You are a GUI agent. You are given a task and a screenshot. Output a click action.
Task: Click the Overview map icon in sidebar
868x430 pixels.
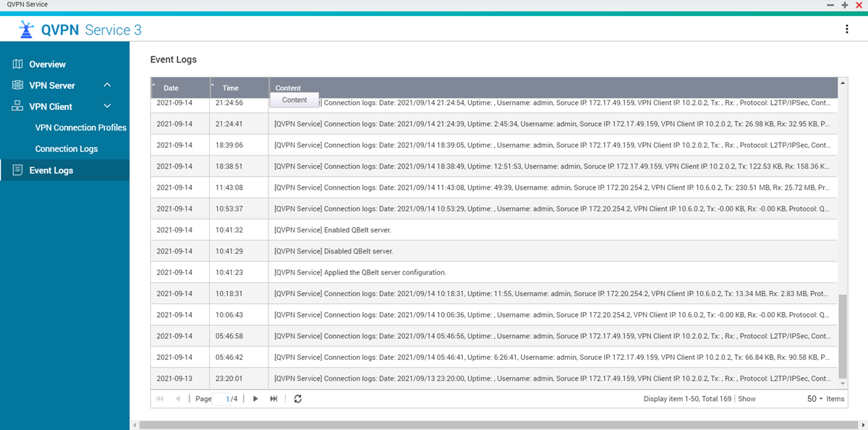click(x=18, y=64)
